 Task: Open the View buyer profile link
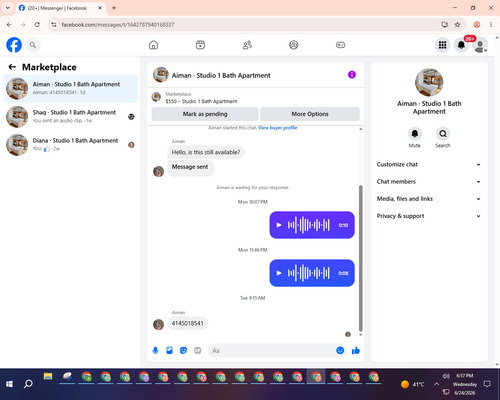[278, 128]
